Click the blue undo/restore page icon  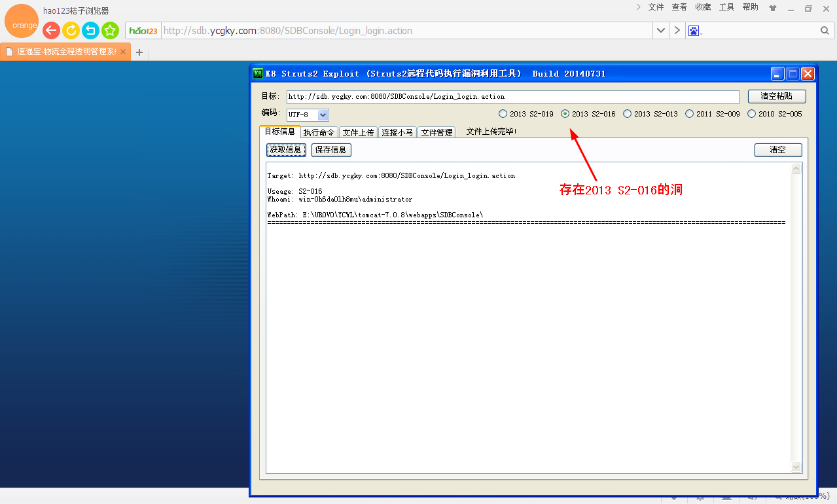pos(90,30)
